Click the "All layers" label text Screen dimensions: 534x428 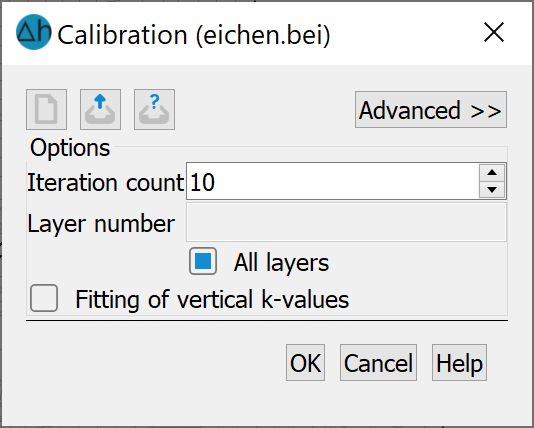(281, 263)
